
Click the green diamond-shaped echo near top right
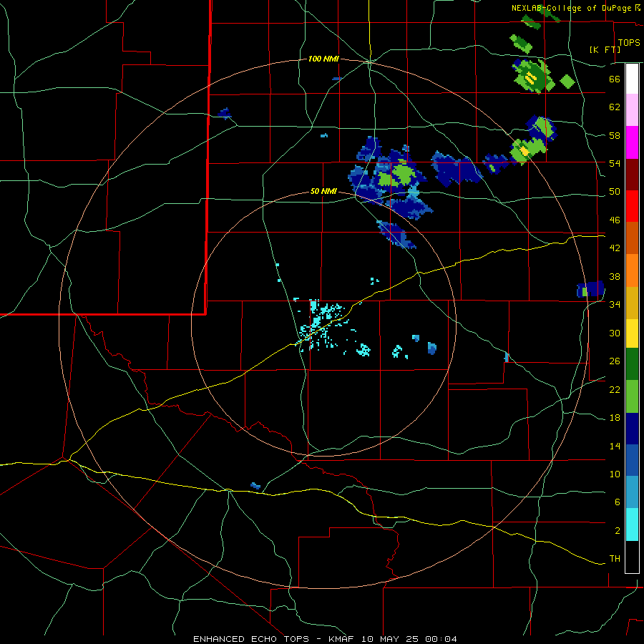coord(567,82)
